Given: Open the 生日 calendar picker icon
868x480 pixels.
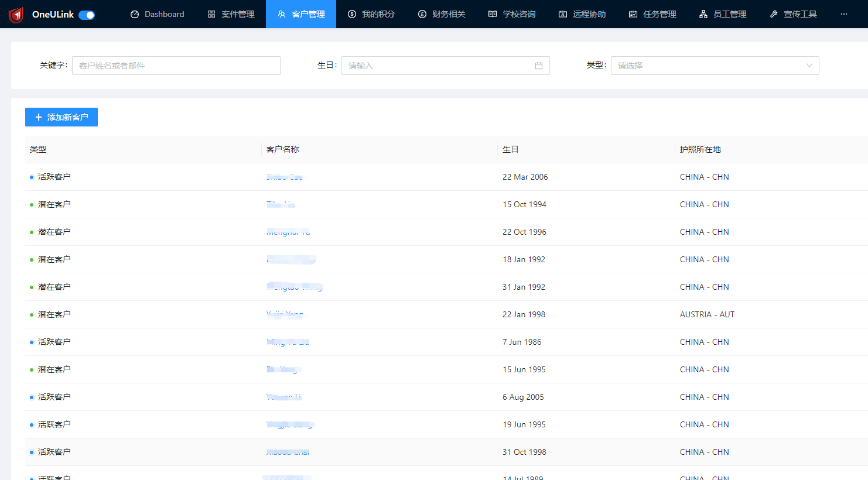Looking at the screenshot, I should pyautogui.click(x=539, y=66).
